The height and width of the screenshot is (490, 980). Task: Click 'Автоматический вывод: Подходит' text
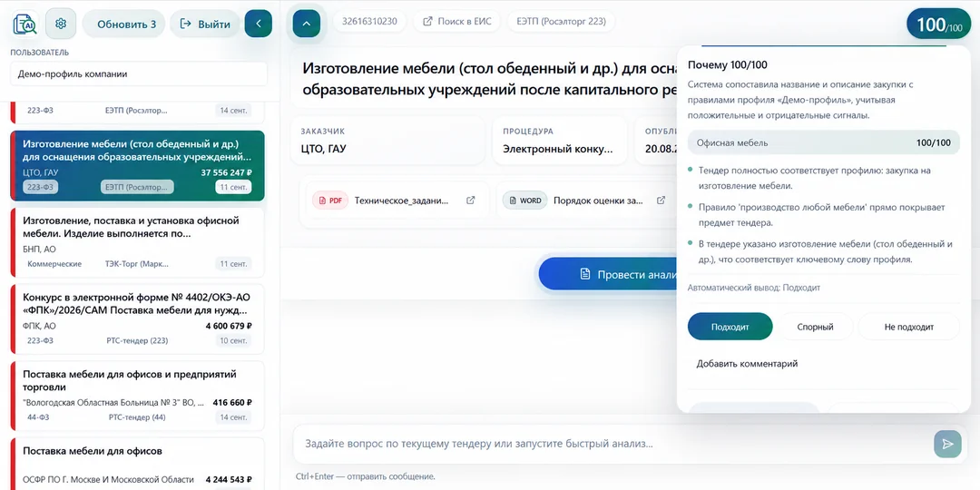click(754, 288)
